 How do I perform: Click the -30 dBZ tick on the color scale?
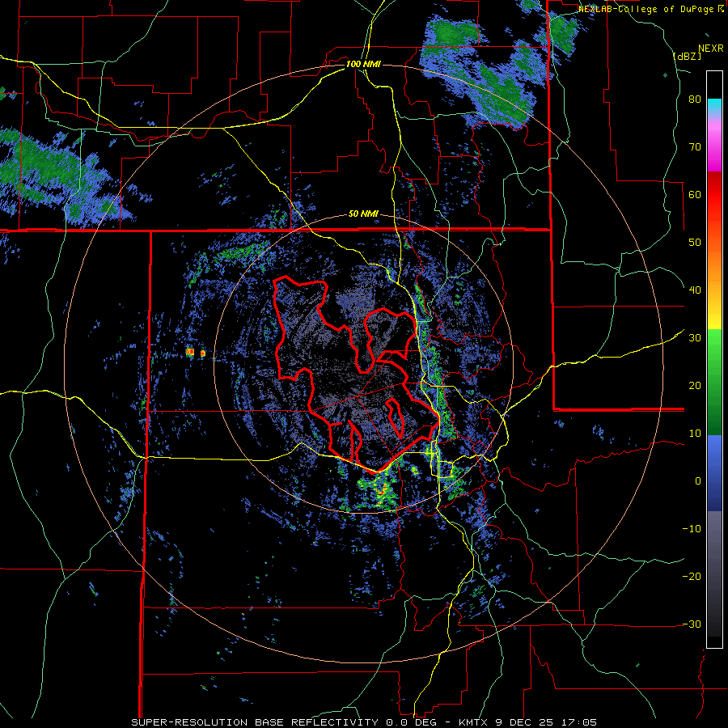click(x=692, y=624)
